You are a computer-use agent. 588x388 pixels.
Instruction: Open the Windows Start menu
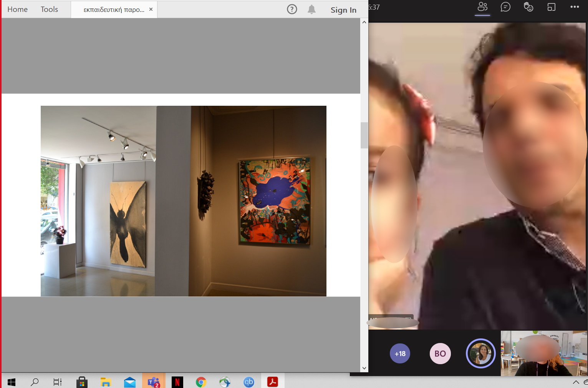[12, 382]
